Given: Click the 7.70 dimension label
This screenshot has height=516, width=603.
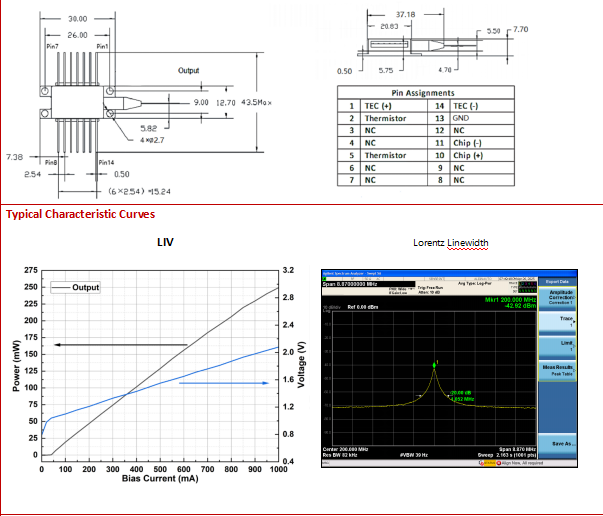Looking at the screenshot, I should [x=521, y=30].
